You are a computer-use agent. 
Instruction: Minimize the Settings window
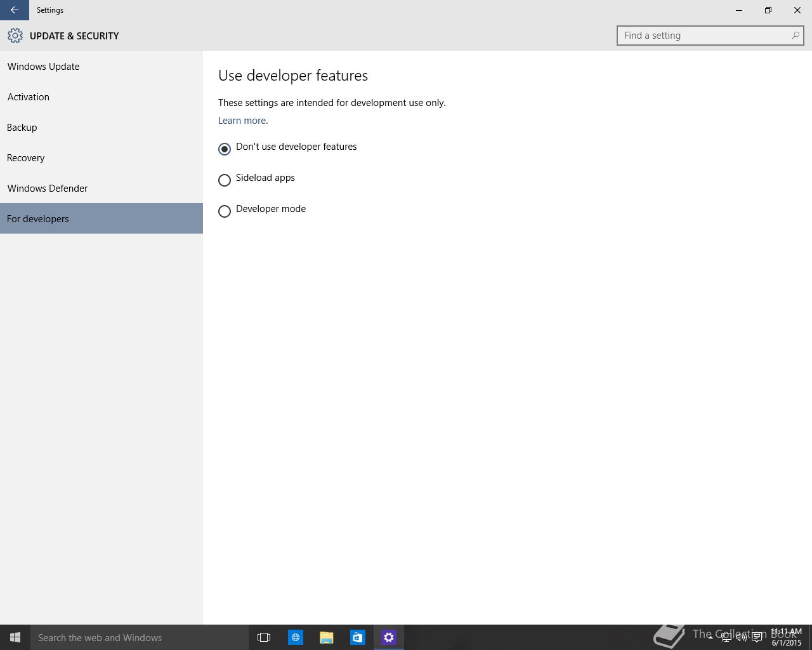point(739,10)
